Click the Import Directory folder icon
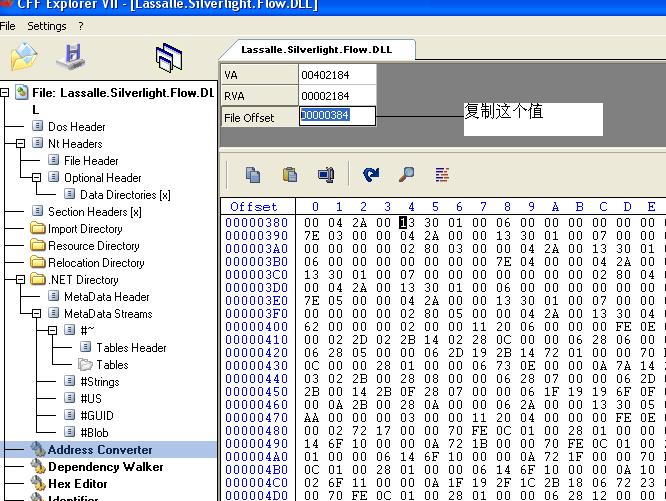Screen dimensions: 666x501 tap(38, 228)
